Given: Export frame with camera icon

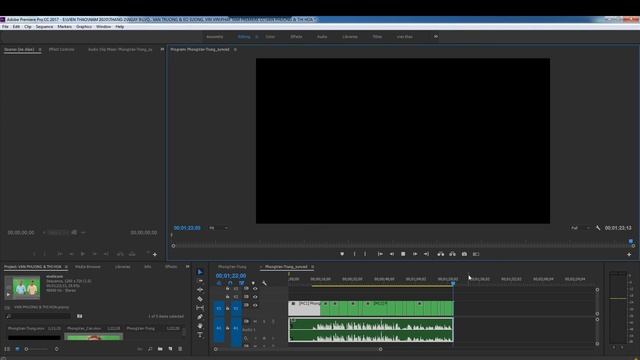Looking at the screenshot, I should click(x=464, y=254).
